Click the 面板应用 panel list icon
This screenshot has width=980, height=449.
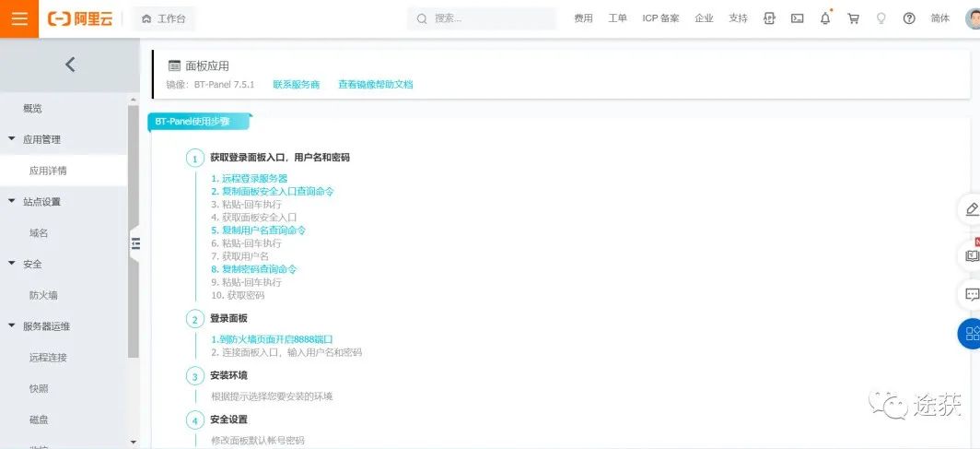pyautogui.click(x=174, y=66)
